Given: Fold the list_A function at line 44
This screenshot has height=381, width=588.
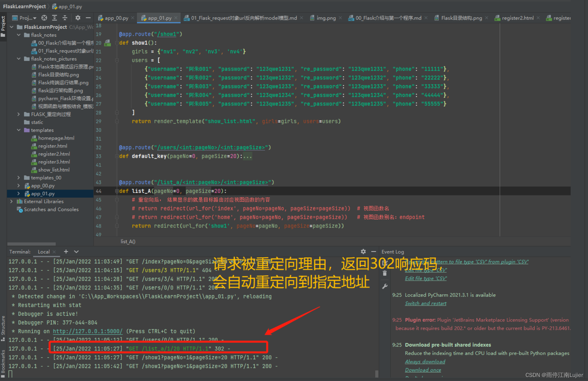Looking at the screenshot, I should coord(117,191).
